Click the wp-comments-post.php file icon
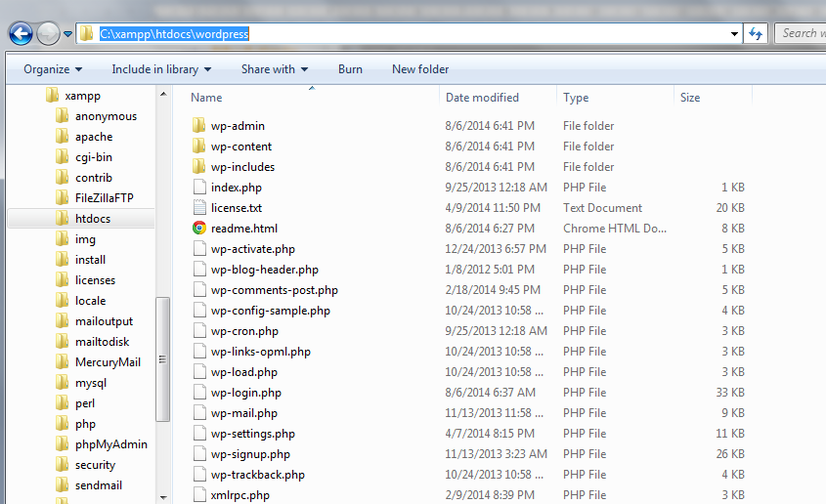This screenshot has width=826, height=504. (199, 290)
